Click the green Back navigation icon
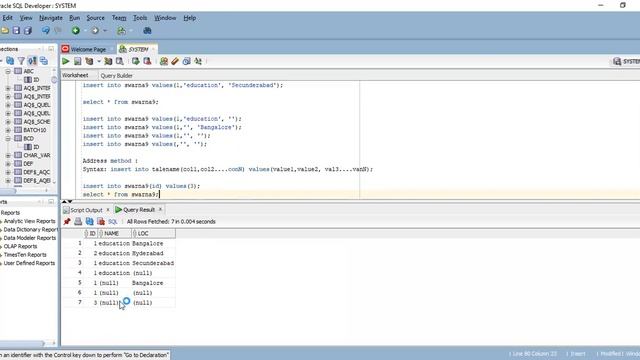The image size is (640, 360). [x=76, y=31]
